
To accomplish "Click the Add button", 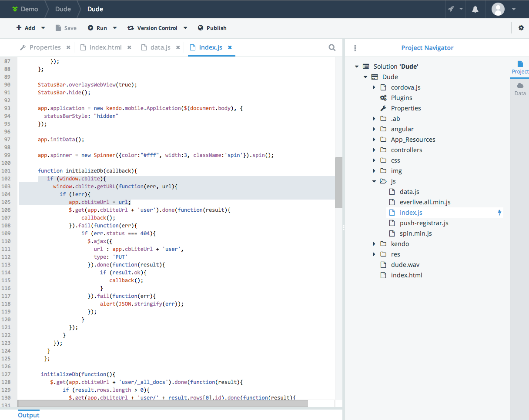I will point(26,28).
